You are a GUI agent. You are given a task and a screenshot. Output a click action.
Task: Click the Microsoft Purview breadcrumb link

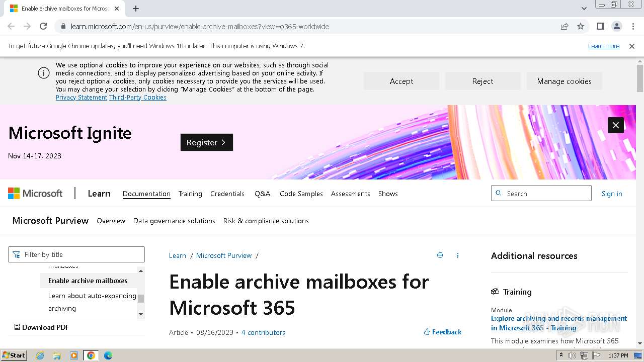(224, 255)
